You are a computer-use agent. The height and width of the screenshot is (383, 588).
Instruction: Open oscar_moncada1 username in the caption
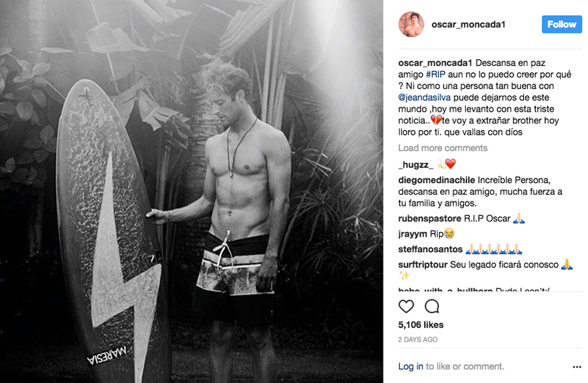click(435, 63)
